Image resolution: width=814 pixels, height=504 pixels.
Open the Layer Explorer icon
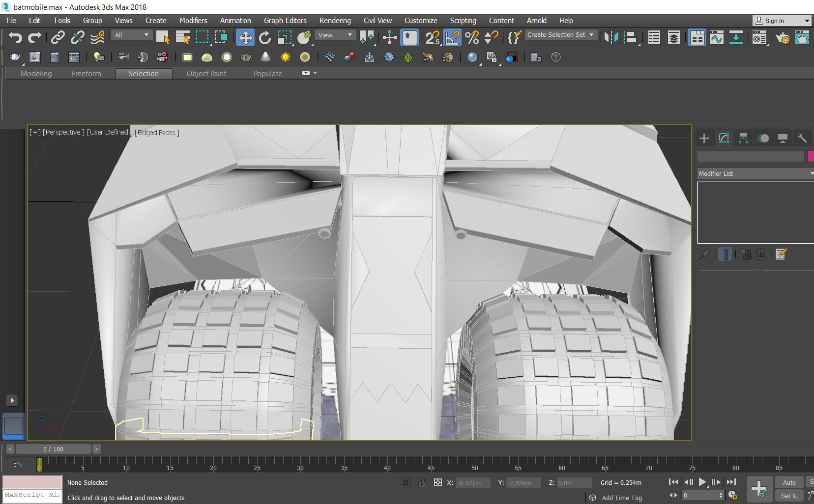click(674, 37)
